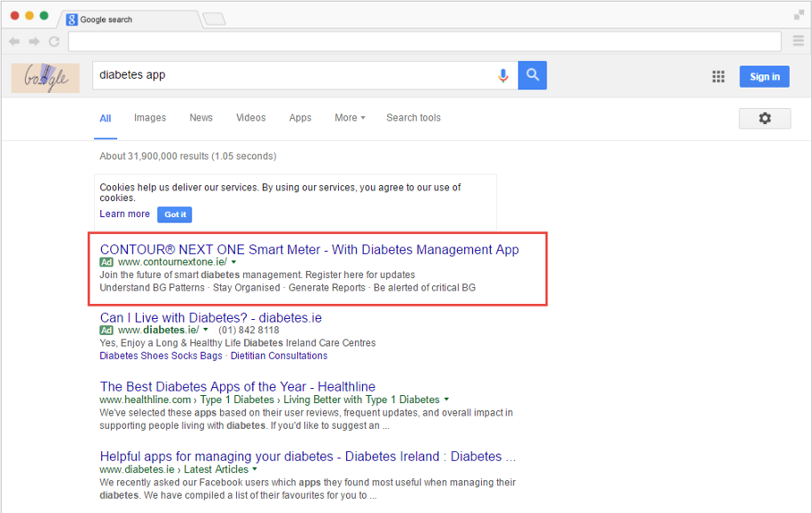Open dropdown arrow after Healthline breadcrumb
Image resolution: width=812 pixels, height=513 pixels.
coord(446,399)
